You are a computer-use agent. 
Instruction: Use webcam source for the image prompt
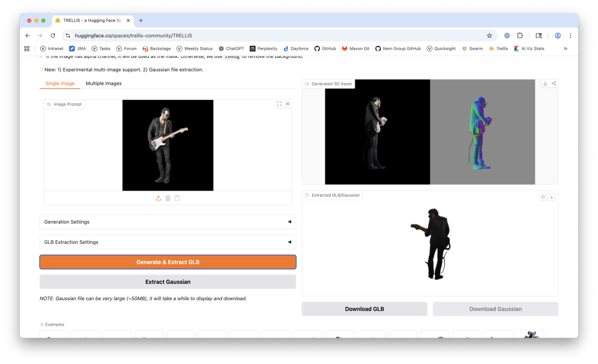point(168,198)
